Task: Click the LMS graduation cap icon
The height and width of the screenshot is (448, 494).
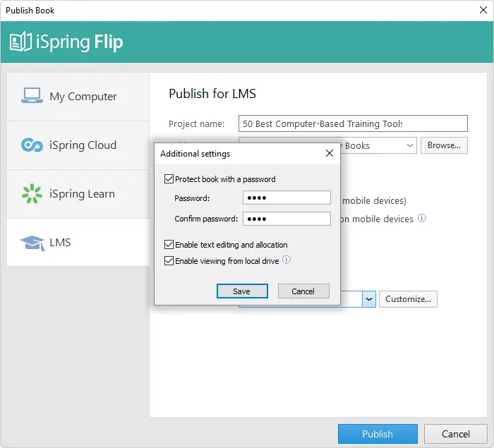Action: point(32,243)
